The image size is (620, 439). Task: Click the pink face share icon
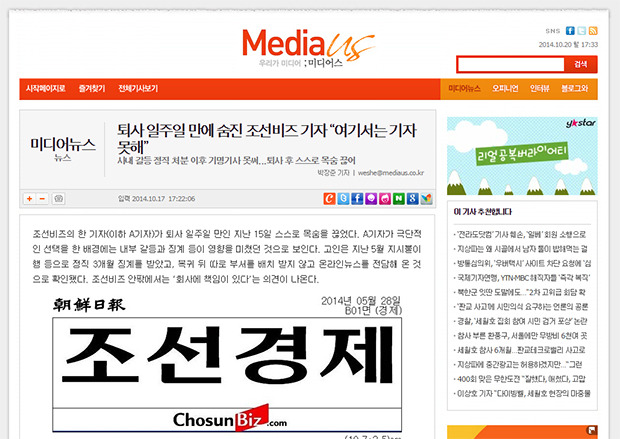[x=385, y=198]
